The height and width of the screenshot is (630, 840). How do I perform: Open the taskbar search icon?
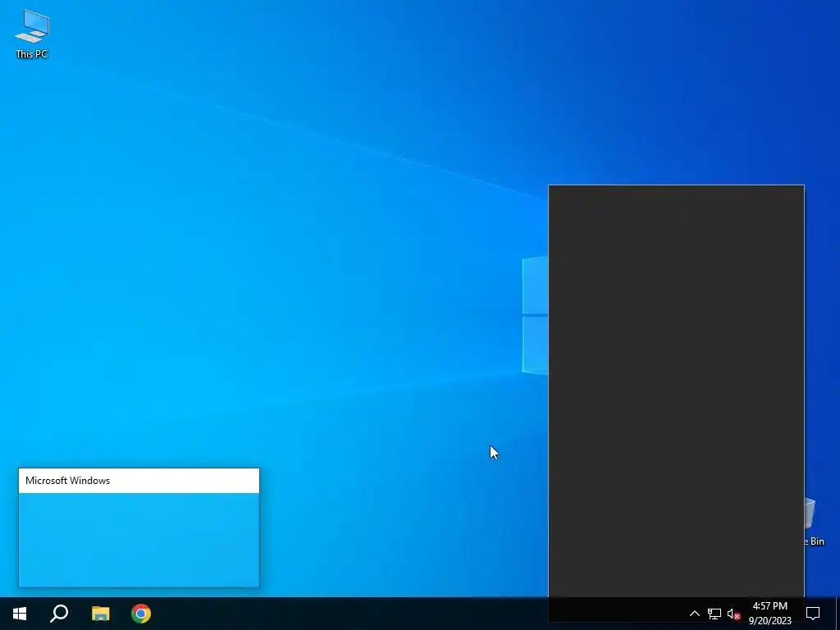click(x=59, y=614)
